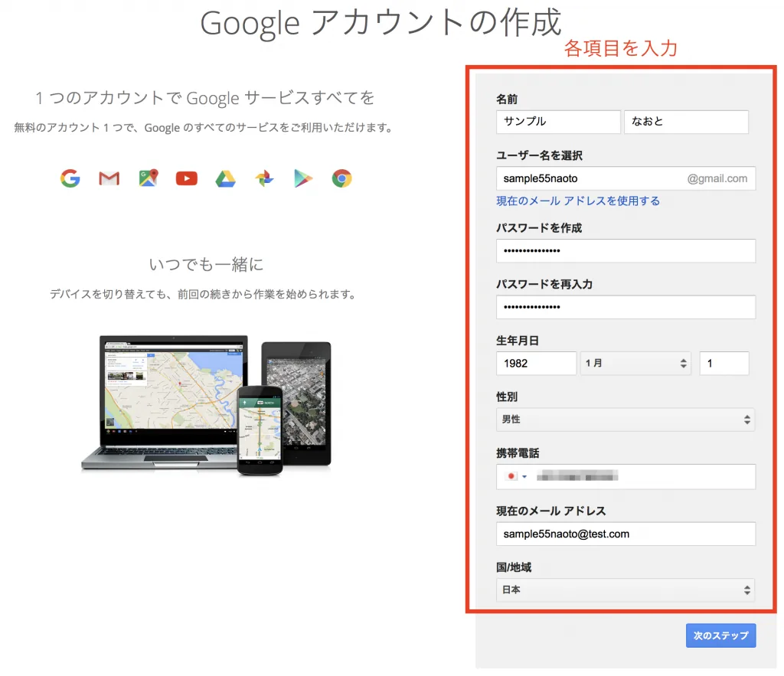
Task: Click the 性別 label
Action: (x=507, y=397)
